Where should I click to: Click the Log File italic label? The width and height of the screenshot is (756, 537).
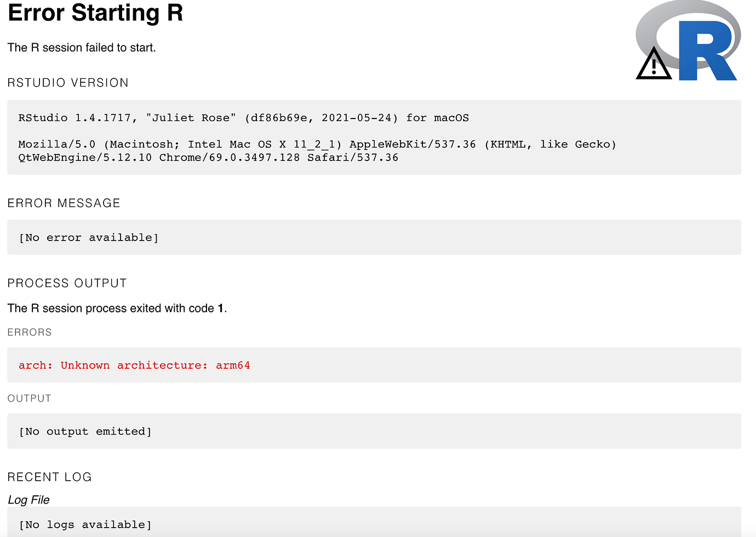click(x=28, y=500)
